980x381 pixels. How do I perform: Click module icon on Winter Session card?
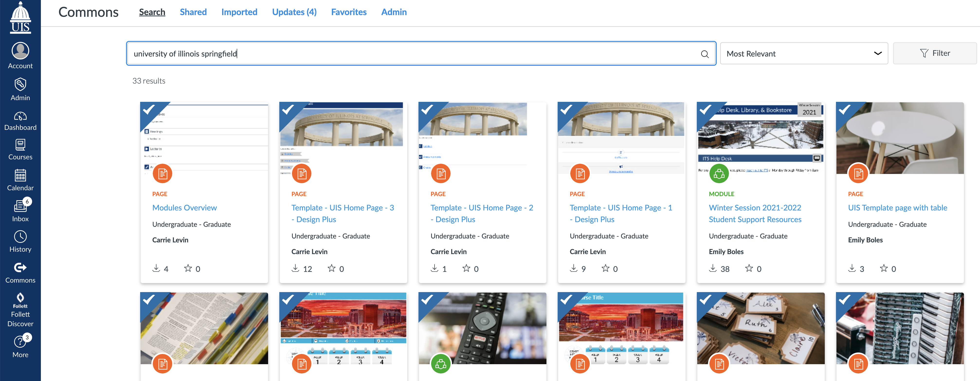719,174
